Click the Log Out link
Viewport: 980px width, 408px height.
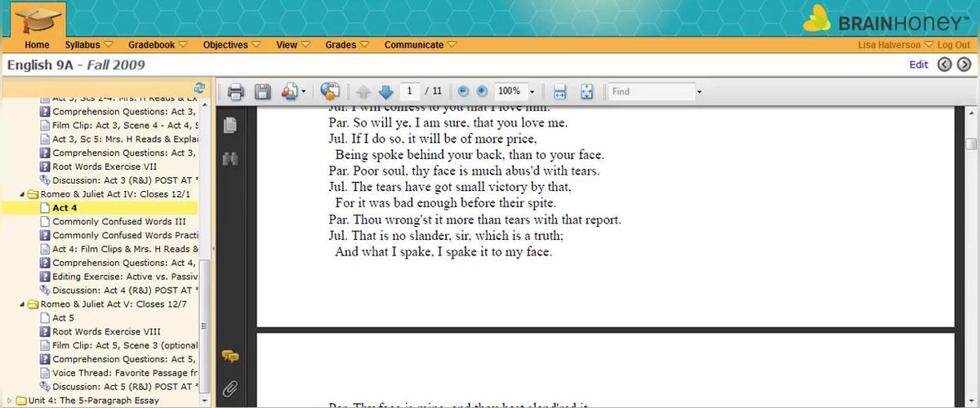[x=953, y=45]
